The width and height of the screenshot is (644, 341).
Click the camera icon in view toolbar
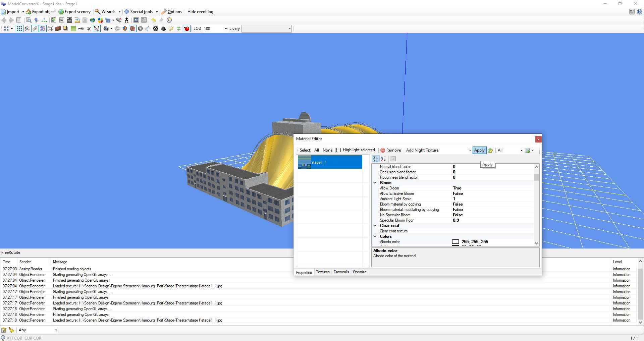[x=106, y=29]
